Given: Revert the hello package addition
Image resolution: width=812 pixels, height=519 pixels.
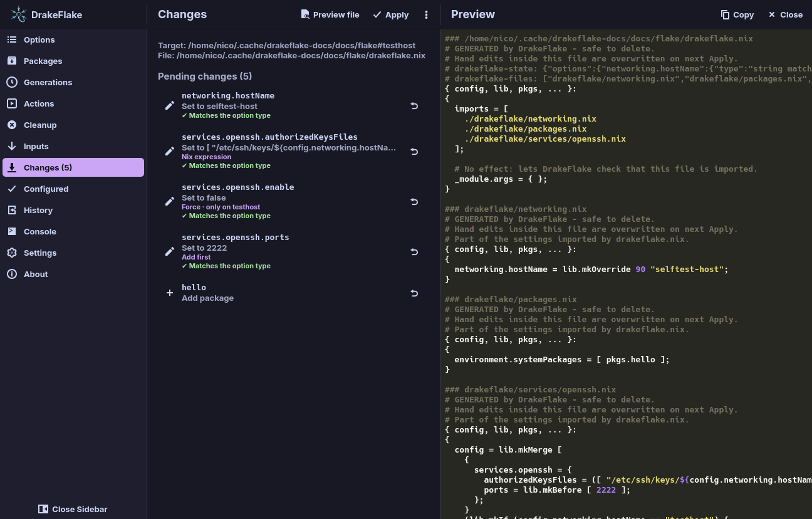Looking at the screenshot, I should click(x=414, y=293).
